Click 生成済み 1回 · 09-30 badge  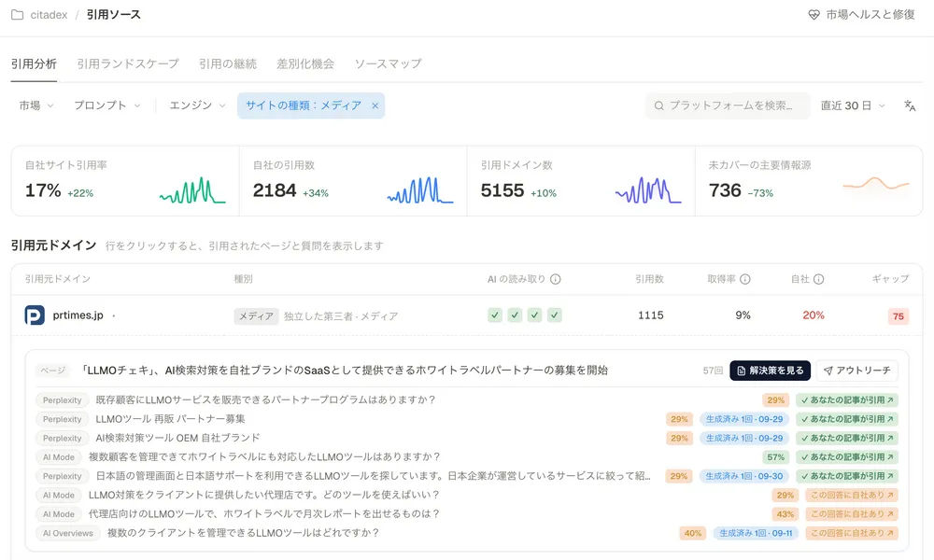click(744, 477)
